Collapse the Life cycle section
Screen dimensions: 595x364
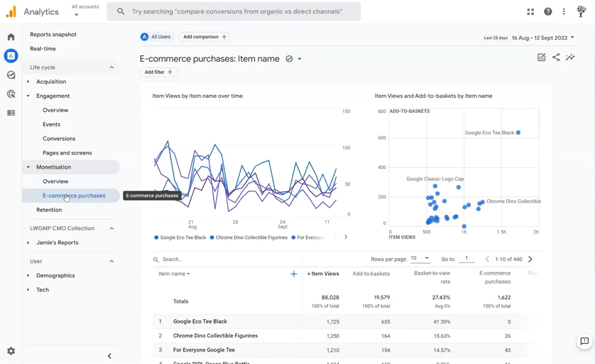(112, 67)
